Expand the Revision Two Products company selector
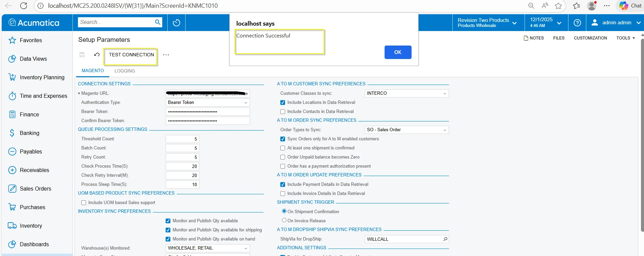 pyautogui.click(x=487, y=23)
